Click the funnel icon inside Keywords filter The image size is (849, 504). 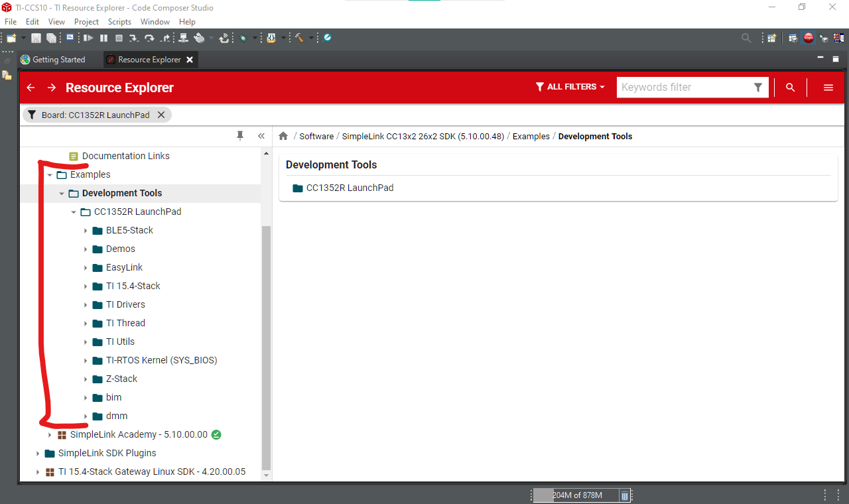tap(758, 88)
